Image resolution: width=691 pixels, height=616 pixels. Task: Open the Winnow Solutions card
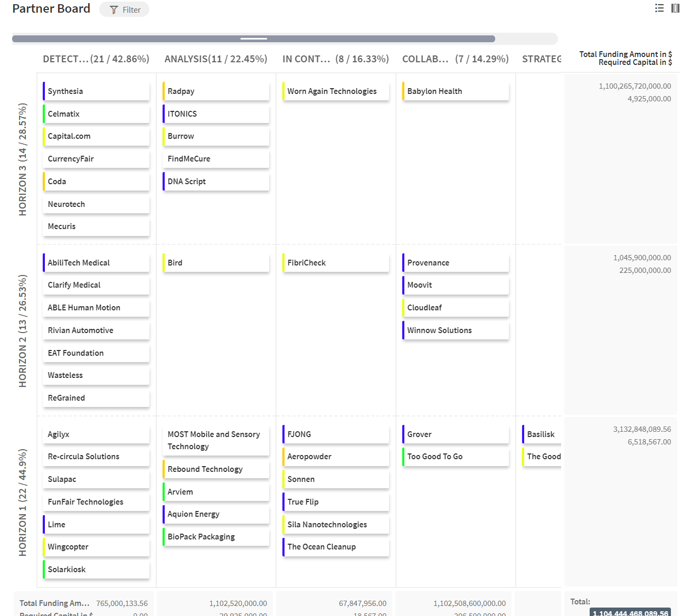tap(456, 330)
